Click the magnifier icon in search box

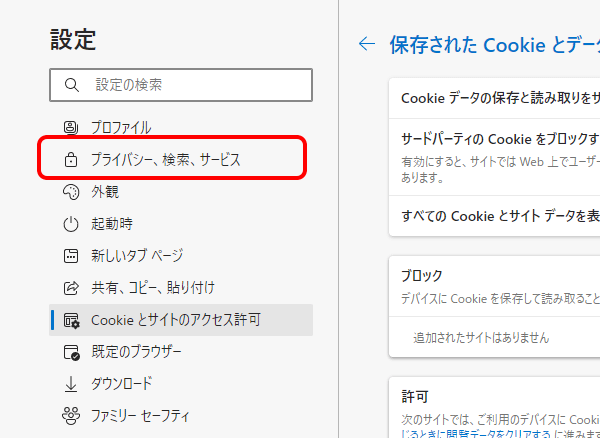72,85
